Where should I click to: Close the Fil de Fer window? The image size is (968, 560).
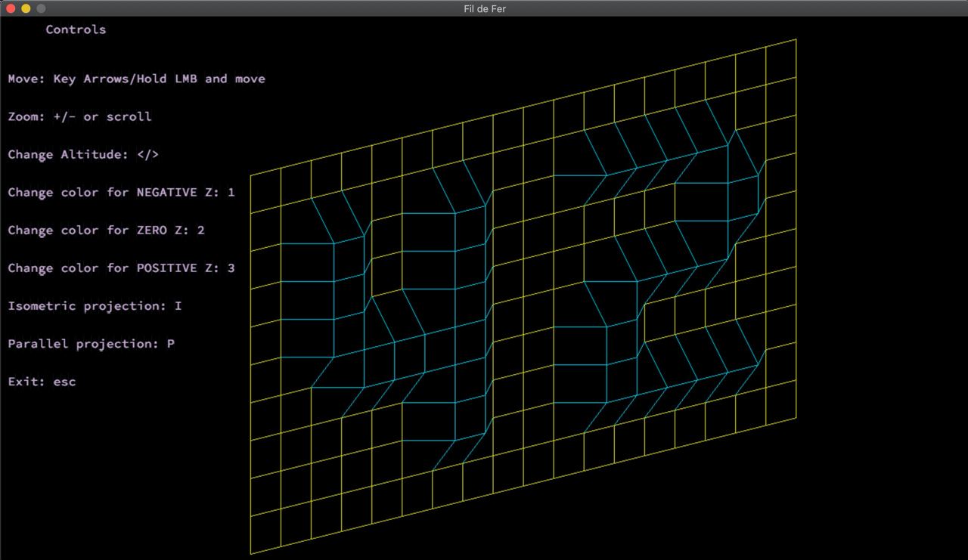coord(11,8)
